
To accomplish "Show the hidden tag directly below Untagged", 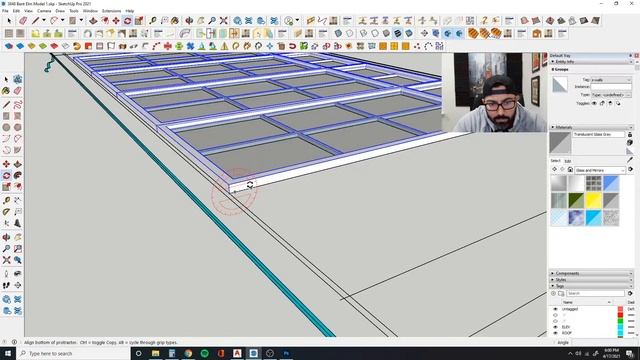I will [555, 315].
